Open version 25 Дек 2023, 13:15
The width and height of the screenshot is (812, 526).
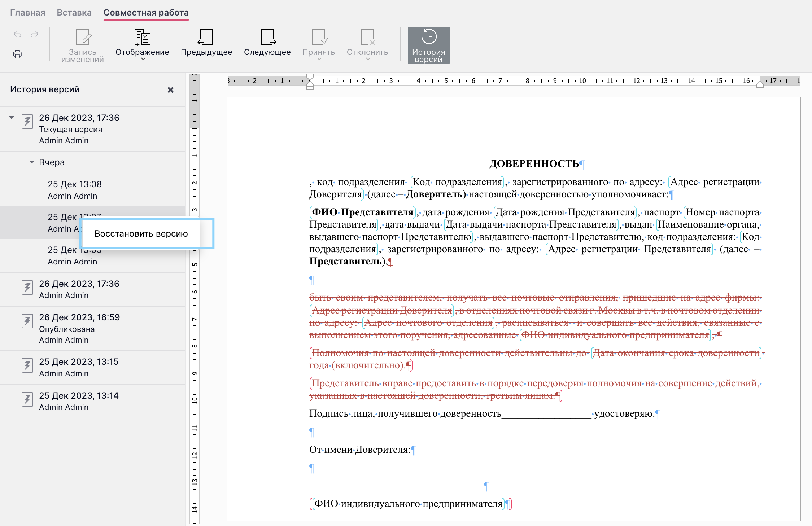[x=93, y=367]
